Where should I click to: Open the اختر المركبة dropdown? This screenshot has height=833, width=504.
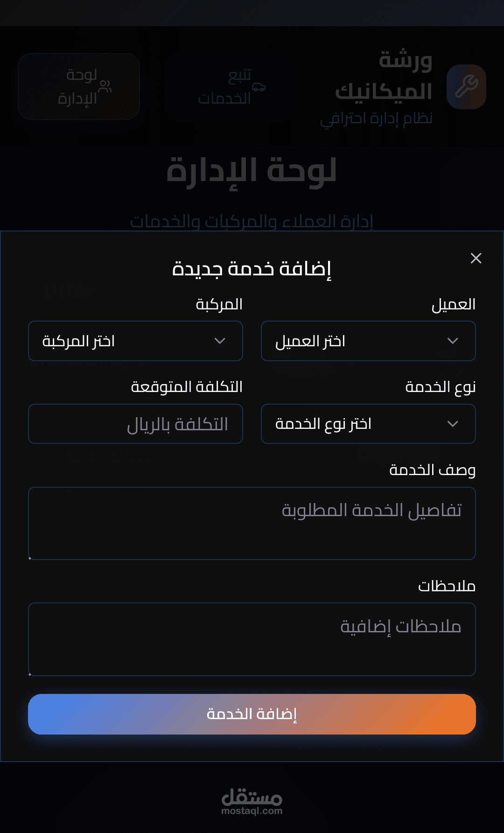point(135,341)
